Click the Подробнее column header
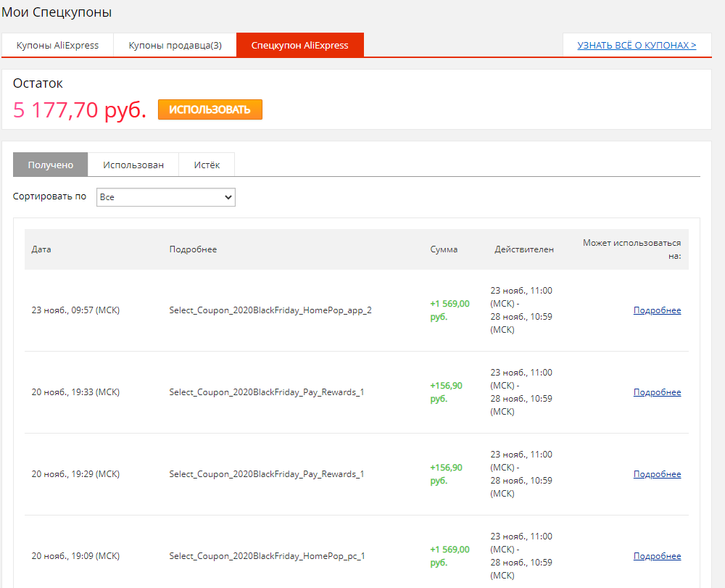 tap(193, 249)
